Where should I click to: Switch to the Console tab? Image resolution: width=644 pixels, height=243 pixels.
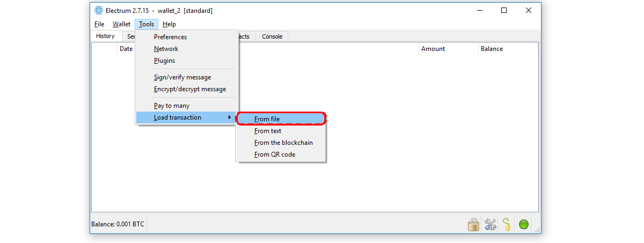[x=272, y=36]
